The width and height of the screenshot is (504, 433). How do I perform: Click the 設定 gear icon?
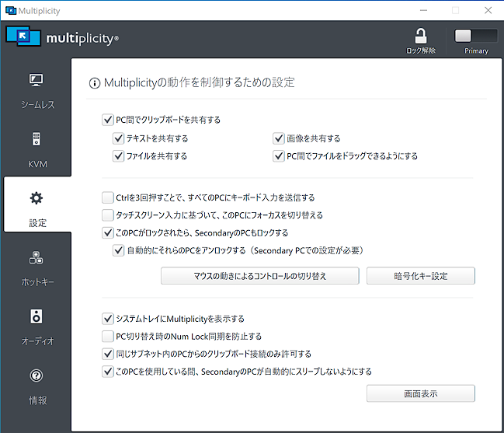coord(36,198)
